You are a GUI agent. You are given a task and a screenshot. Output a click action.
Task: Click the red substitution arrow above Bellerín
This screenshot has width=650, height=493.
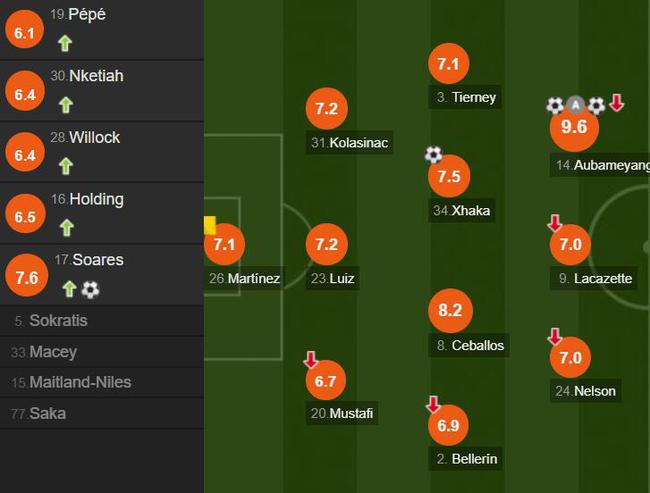click(x=433, y=404)
